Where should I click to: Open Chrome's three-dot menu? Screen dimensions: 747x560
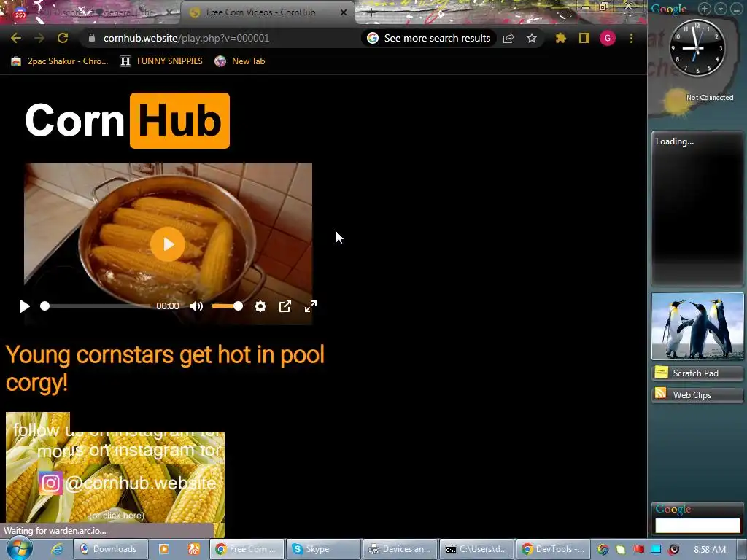[x=631, y=38]
